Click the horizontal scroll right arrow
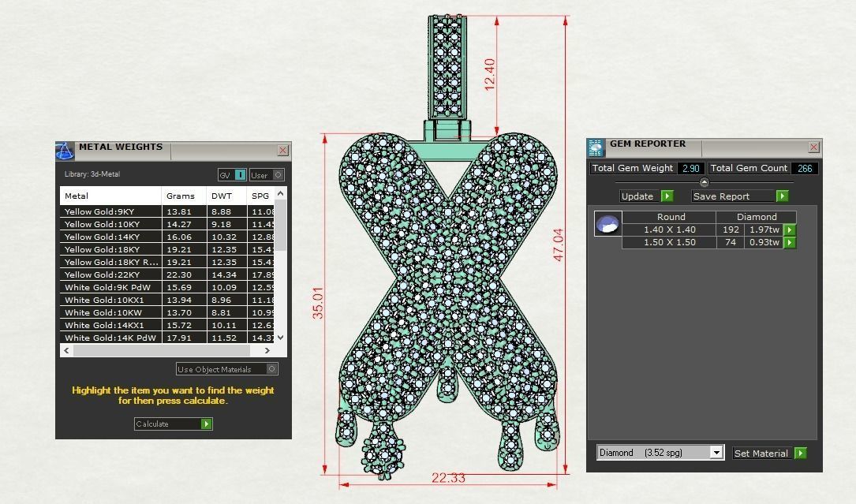856x504 pixels. click(267, 350)
